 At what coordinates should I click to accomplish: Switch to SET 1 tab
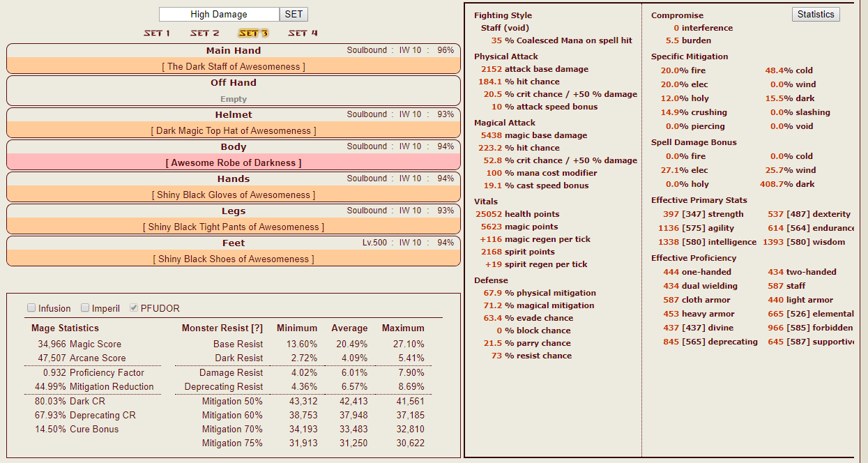[157, 33]
